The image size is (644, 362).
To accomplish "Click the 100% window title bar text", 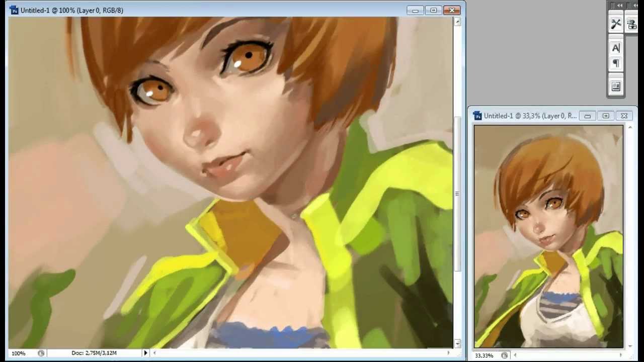I will click(72, 10).
